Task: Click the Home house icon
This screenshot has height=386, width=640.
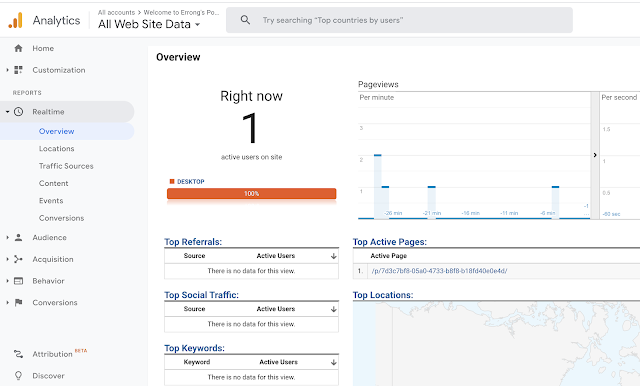Action: [18, 48]
